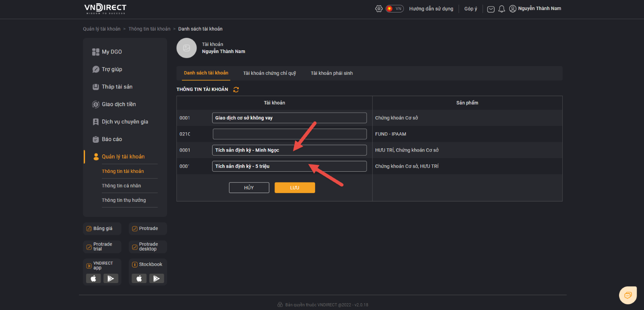This screenshot has height=310, width=644.
Task: Open Hướng dẫn sử dụng link
Action: click(x=431, y=9)
